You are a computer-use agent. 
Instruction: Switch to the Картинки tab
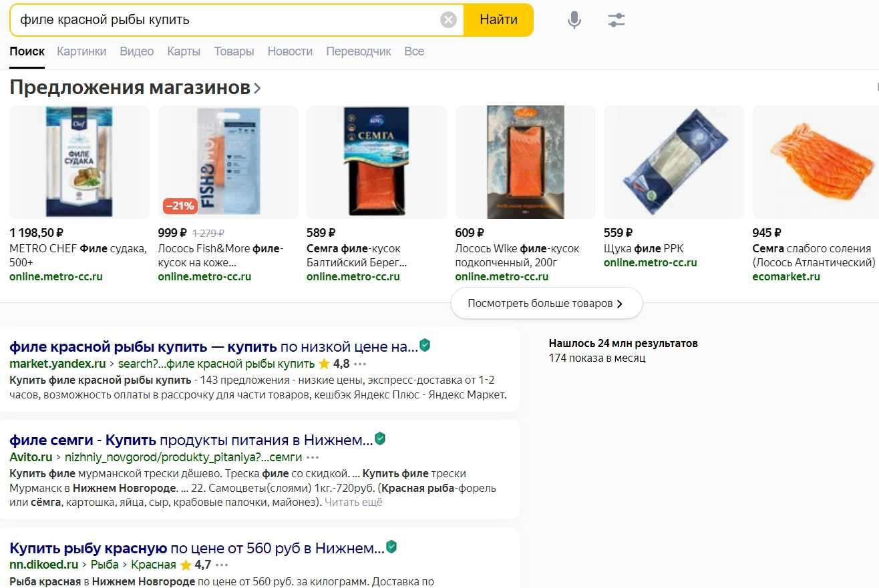(x=81, y=51)
